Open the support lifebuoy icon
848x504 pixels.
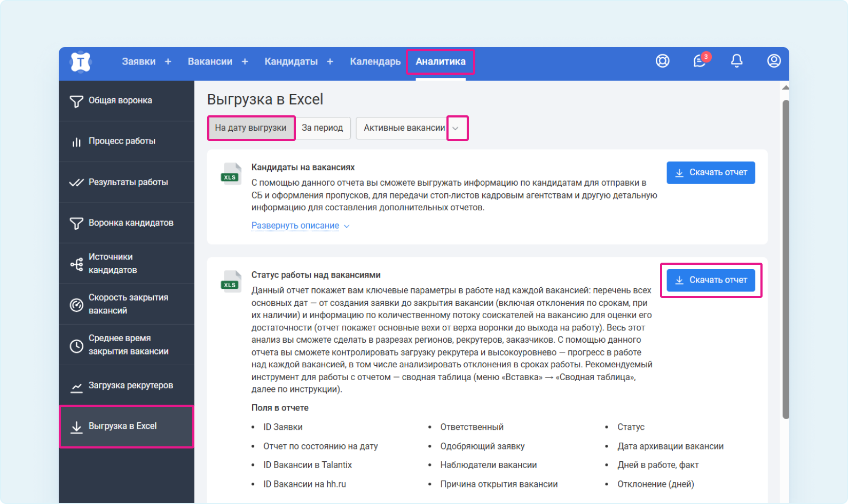662,61
